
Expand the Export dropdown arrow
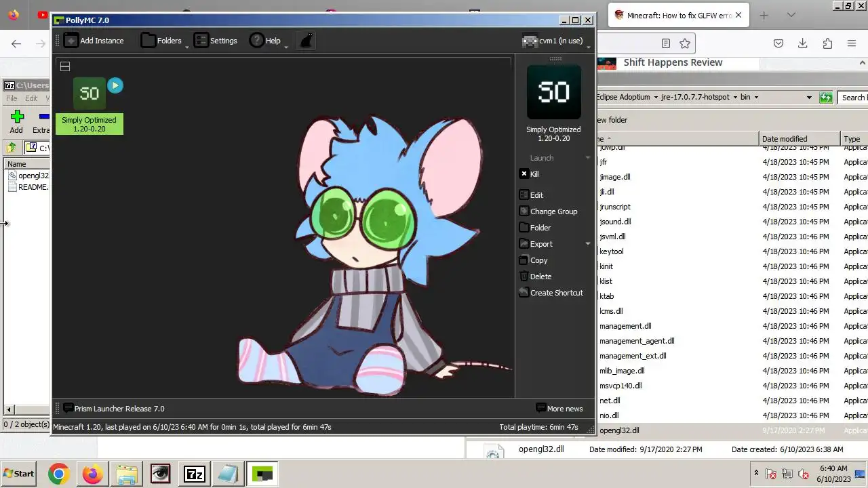pyautogui.click(x=588, y=244)
